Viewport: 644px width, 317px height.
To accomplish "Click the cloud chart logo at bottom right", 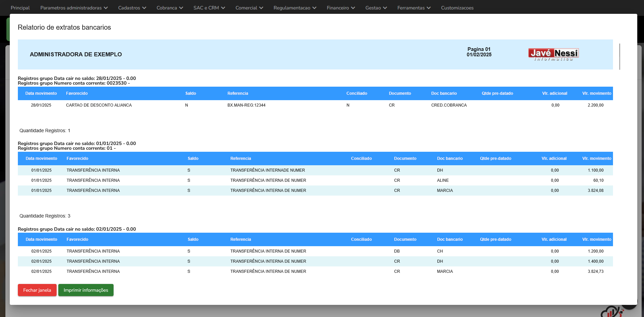I will (x=612, y=312).
